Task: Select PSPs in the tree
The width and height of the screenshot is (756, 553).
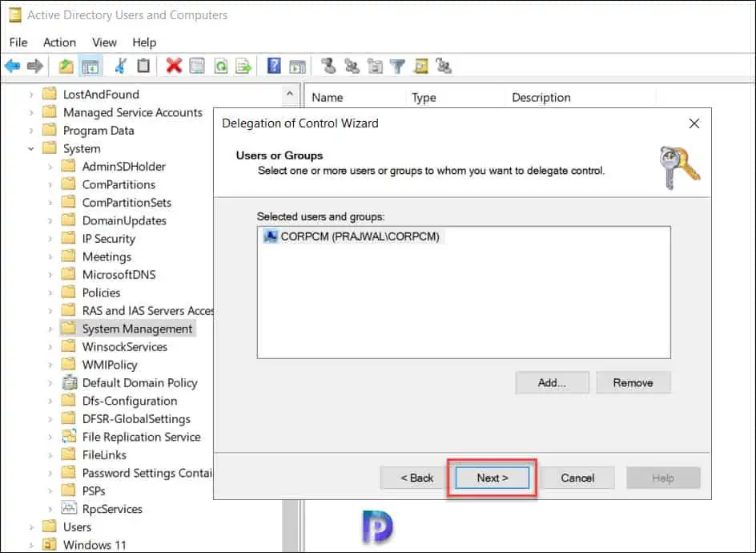Action: click(x=94, y=491)
